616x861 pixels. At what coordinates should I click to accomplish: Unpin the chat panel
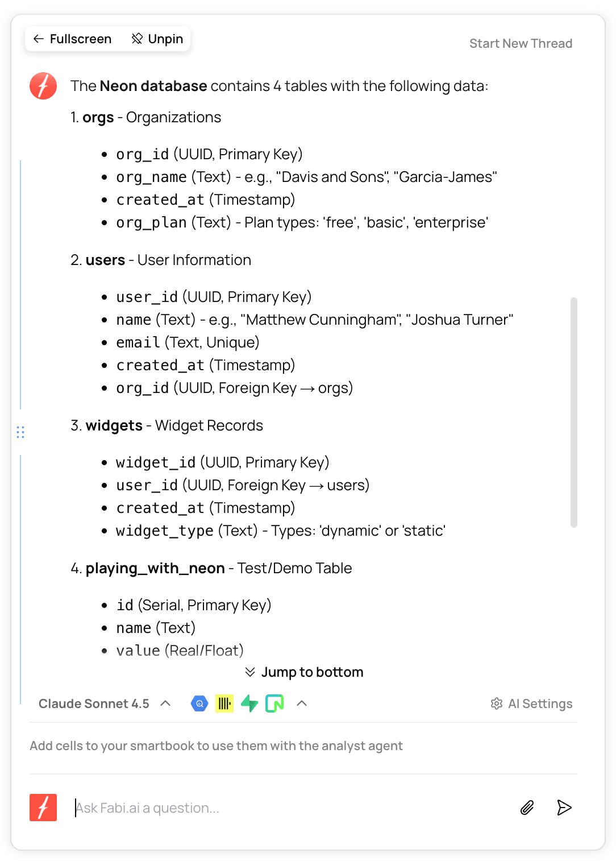pyautogui.click(x=157, y=39)
